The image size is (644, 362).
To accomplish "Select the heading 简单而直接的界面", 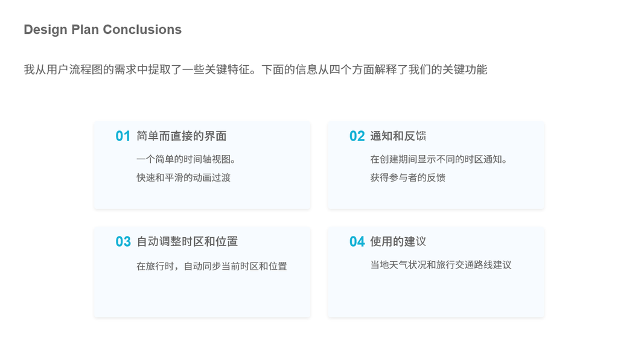I will click(182, 136).
